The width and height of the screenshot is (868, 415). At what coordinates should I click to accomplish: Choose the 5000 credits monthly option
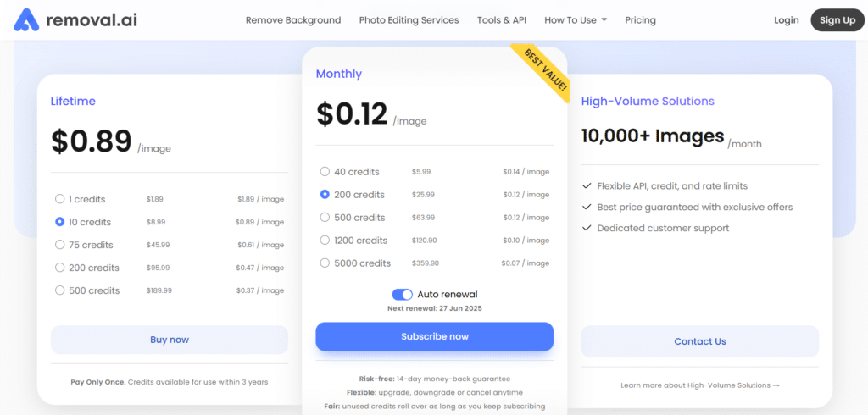[325, 263]
